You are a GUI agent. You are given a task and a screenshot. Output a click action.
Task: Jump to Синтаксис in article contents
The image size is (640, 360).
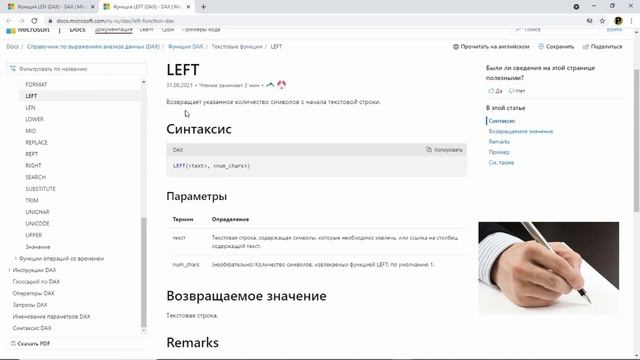(x=502, y=121)
